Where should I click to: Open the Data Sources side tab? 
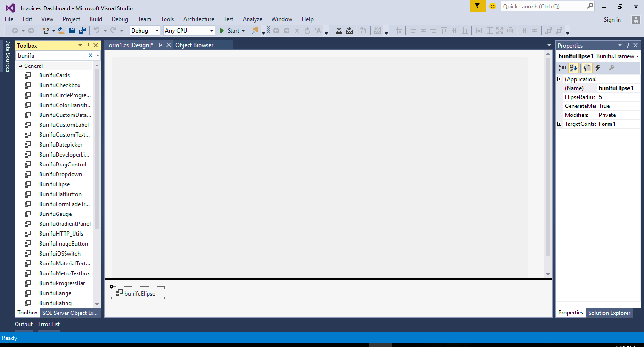coord(8,56)
